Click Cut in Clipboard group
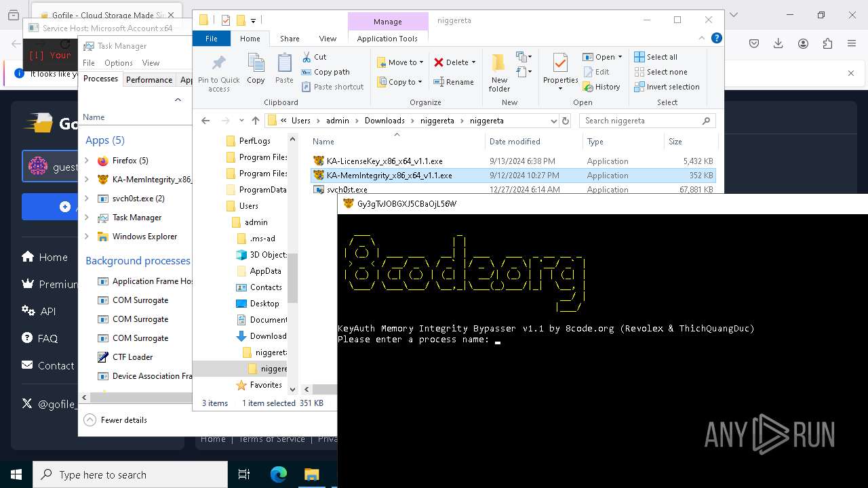Image resolution: width=868 pixels, height=488 pixels. pos(314,57)
